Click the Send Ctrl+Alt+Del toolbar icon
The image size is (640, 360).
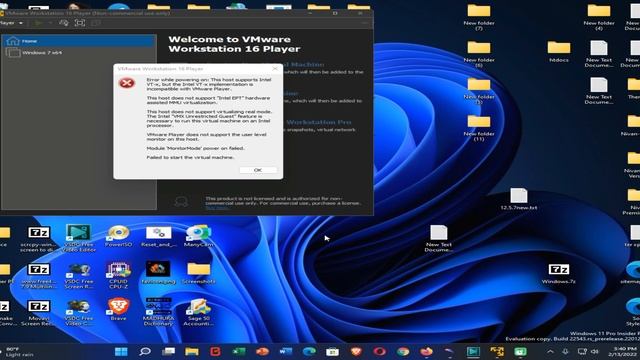(x=64, y=23)
